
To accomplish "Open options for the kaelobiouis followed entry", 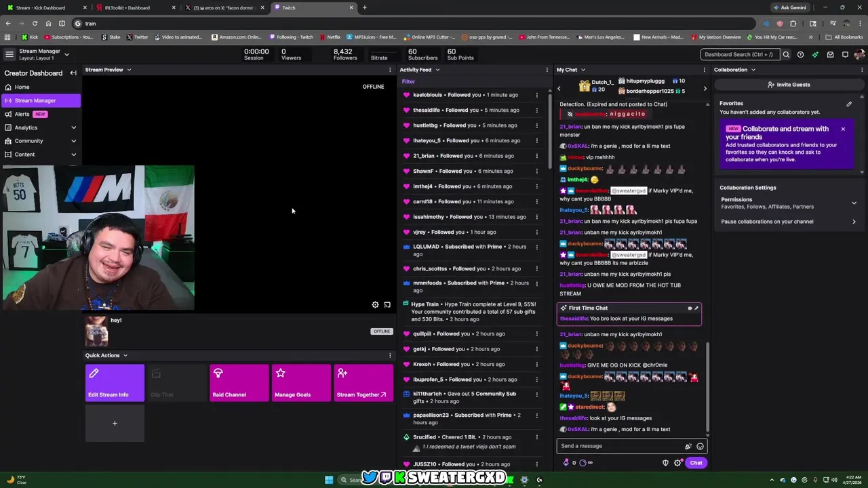I will tap(536, 95).
